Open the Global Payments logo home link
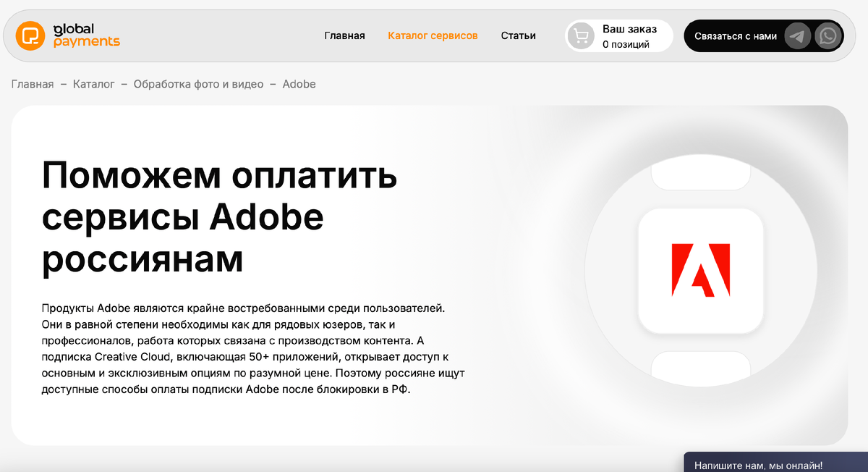The width and height of the screenshot is (868, 472). coord(69,35)
